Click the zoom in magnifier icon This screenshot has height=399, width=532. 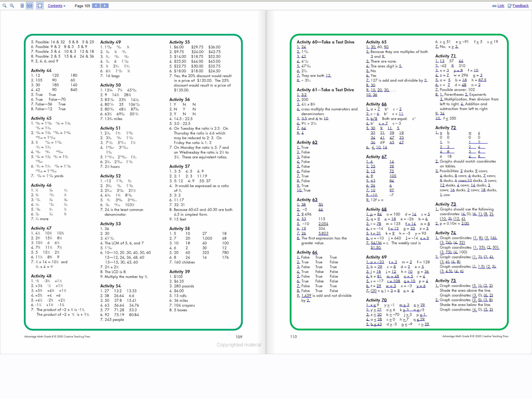(x=12, y=6)
